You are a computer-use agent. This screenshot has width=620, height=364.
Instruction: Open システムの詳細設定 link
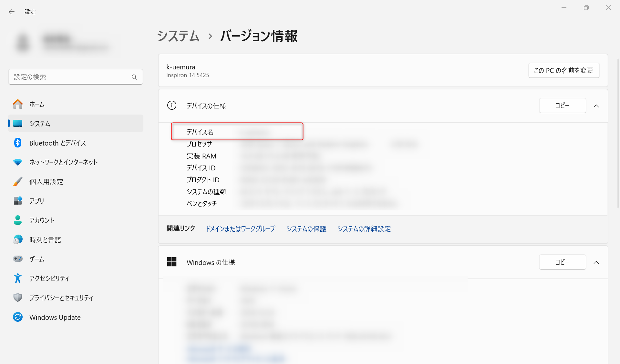pos(364,229)
